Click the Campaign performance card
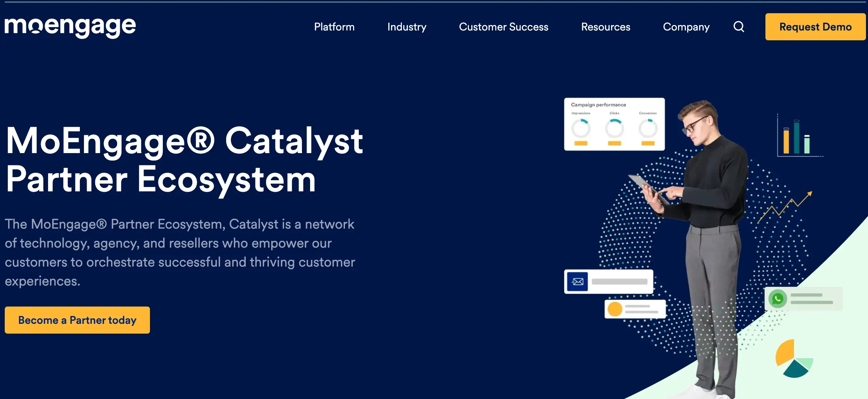868x399 pixels. click(x=614, y=124)
